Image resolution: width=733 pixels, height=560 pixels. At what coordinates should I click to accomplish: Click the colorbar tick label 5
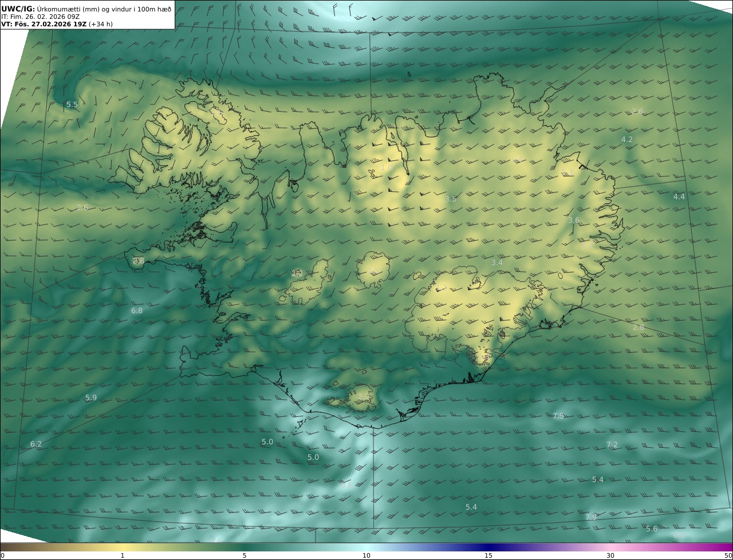(x=245, y=555)
